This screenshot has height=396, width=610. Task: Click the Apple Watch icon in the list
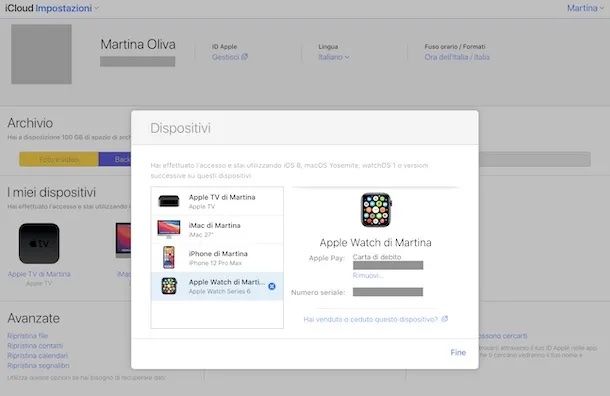pyautogui.click(x=169, y=286)
